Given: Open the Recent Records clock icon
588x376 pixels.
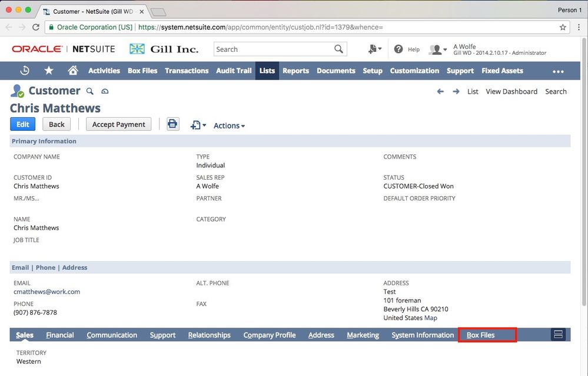Looking at the screenshot, I should [25, 71].
